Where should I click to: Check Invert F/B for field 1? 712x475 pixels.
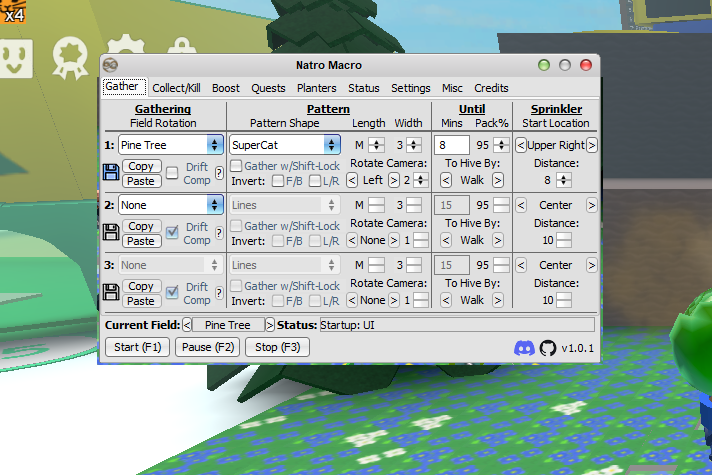(x=278, y=181)
